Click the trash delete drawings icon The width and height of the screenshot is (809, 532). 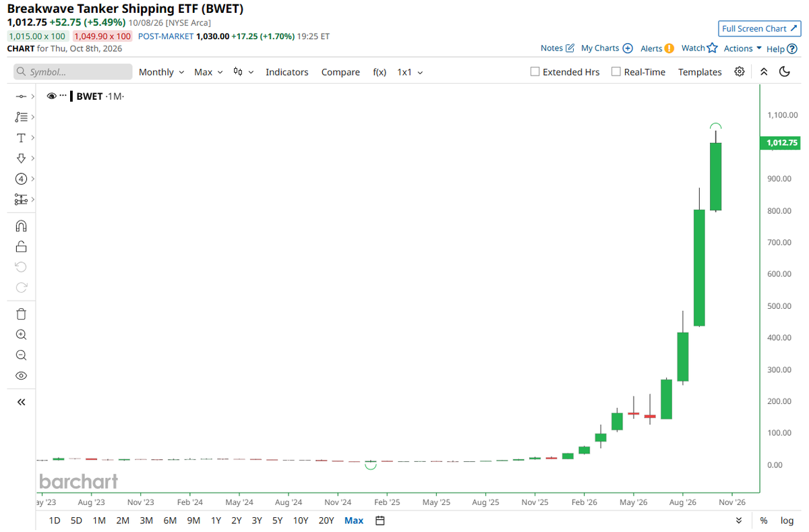click(21, 314)
